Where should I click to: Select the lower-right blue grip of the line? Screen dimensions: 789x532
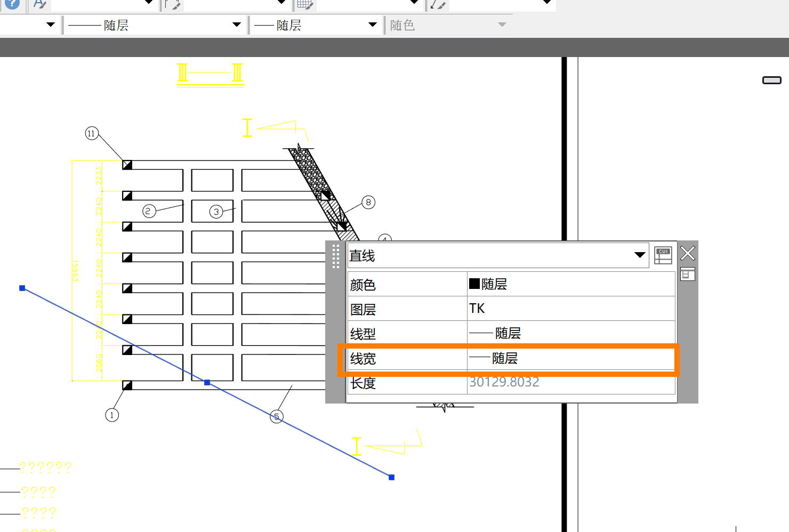click(391, 477)
